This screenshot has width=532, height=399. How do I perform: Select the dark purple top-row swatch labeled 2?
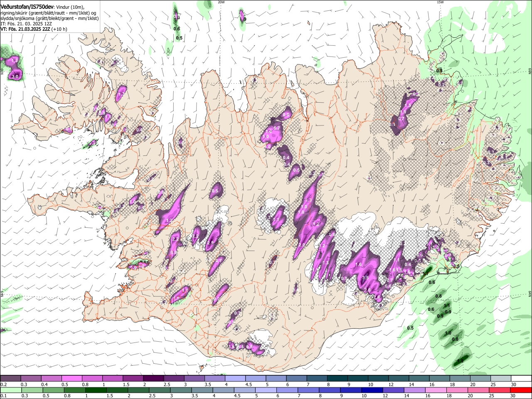[153, 378]
